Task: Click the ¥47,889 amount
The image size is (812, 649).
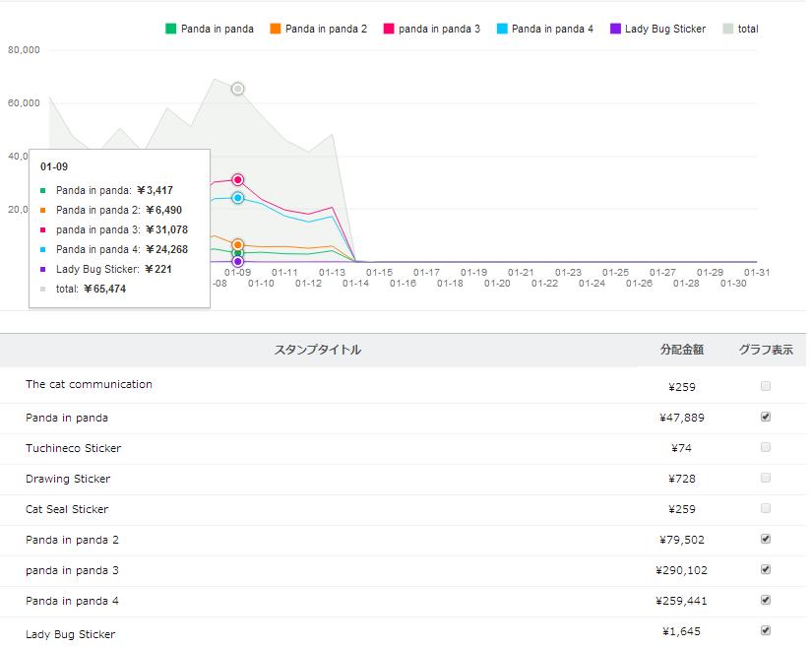Action: [681, 418]
